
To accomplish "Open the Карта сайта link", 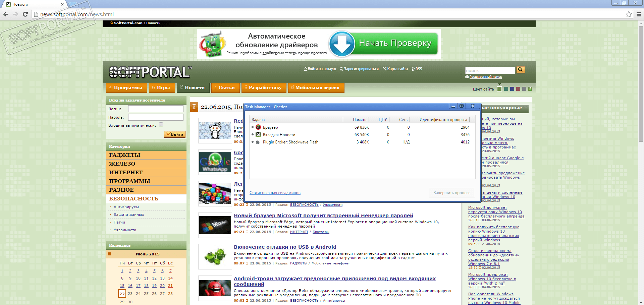I will [x=397, y=69].
